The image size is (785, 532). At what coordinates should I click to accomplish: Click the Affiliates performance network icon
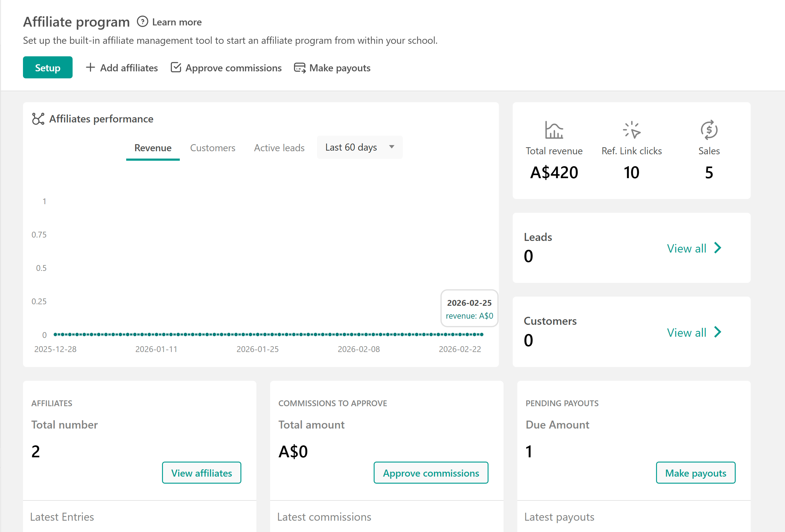38,119
